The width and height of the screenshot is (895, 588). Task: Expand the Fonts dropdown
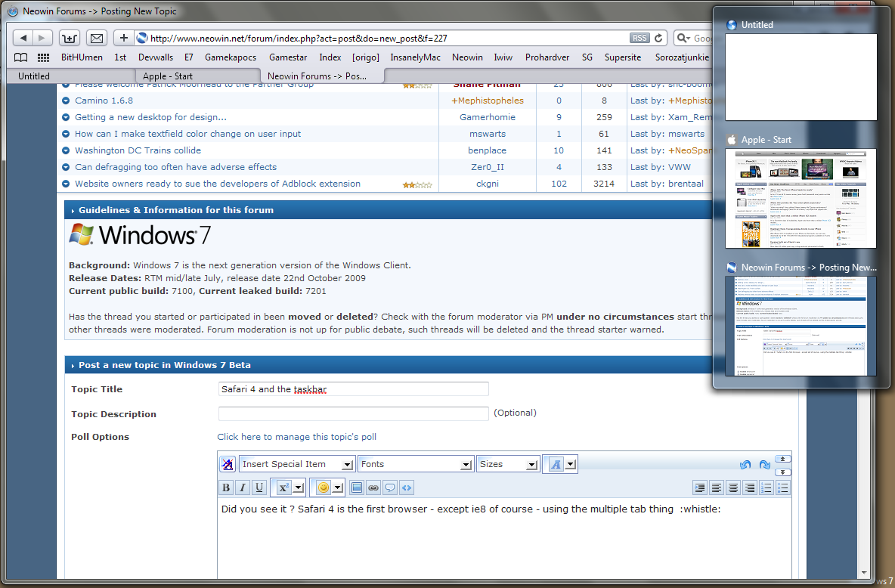416,464
